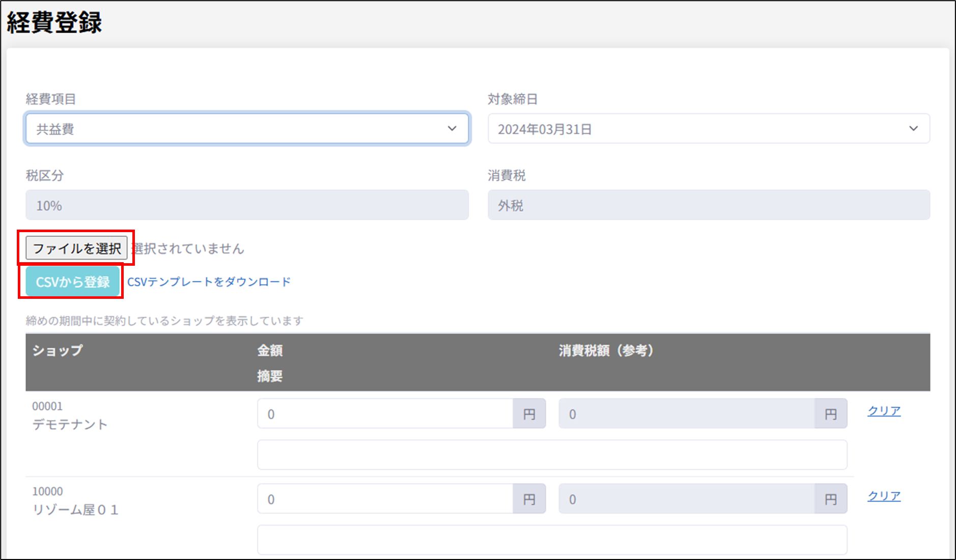Click the 円 unit label beside デモテナント 金額
The height and width of the screenshot is (560, 956).
[x=529, y=414]
